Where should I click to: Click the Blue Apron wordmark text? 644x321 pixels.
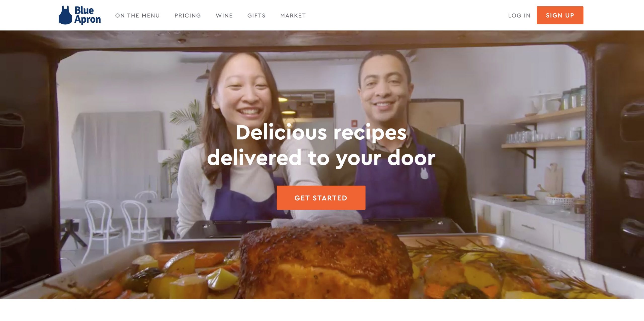coord(88,15)
